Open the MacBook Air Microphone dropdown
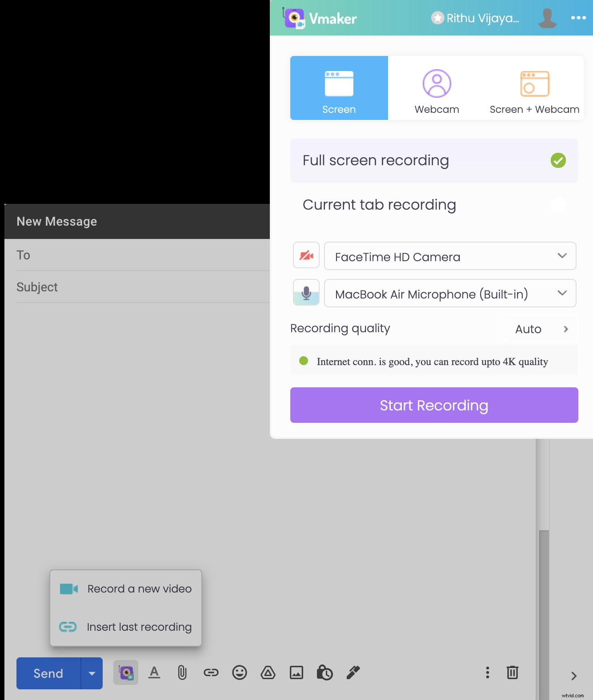Image resolution: width=593 pixels, height=700 pixels. coord(450,293)
